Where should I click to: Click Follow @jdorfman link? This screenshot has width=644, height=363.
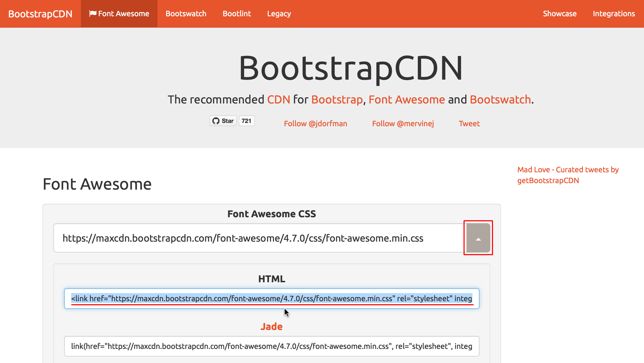(316, 124)
